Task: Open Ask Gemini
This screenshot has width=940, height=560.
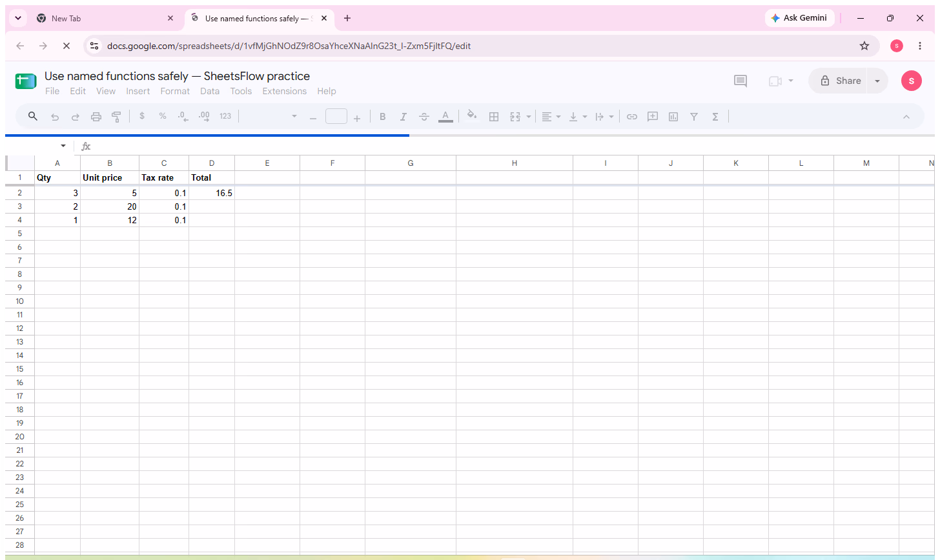Action: coord(799,18)
